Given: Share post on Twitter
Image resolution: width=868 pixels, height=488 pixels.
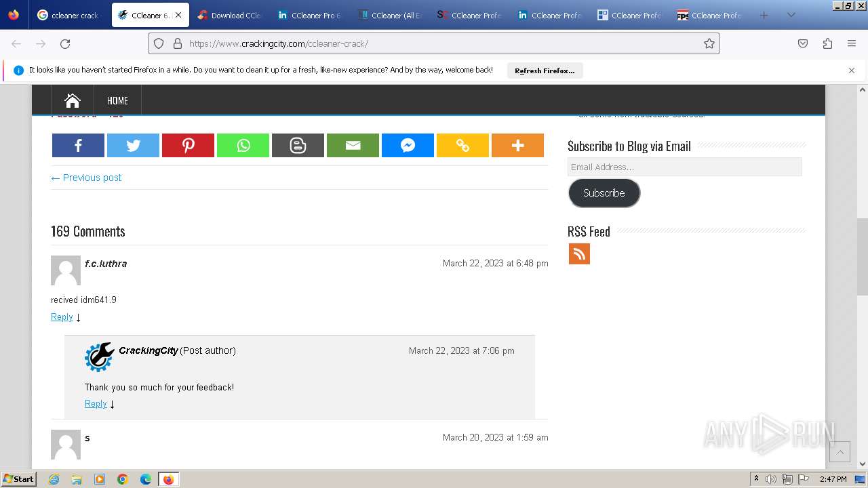Looking at the screenshot, I should 133,145.
